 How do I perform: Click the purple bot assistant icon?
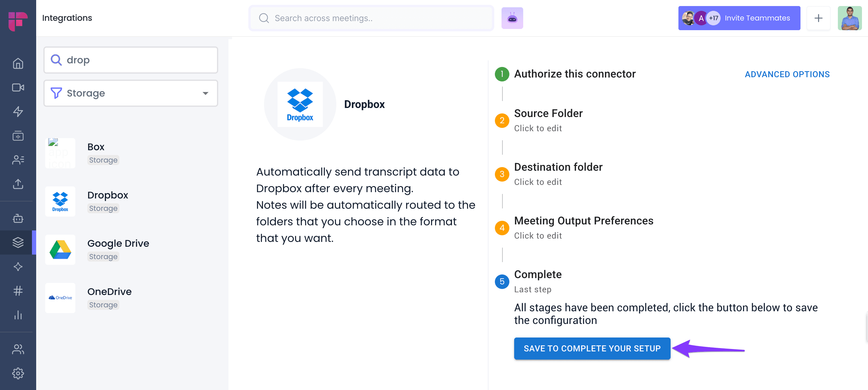[512, 18]
